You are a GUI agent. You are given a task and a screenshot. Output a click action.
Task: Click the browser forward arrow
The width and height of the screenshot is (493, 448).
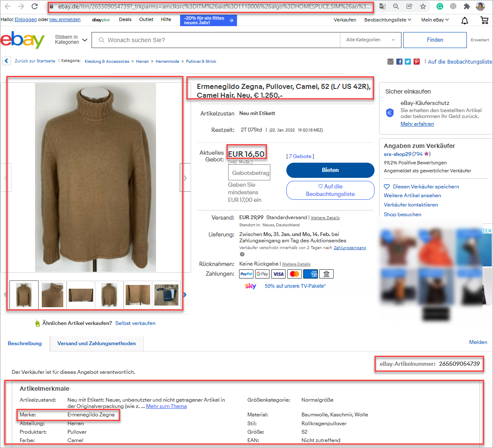[21, 6]
